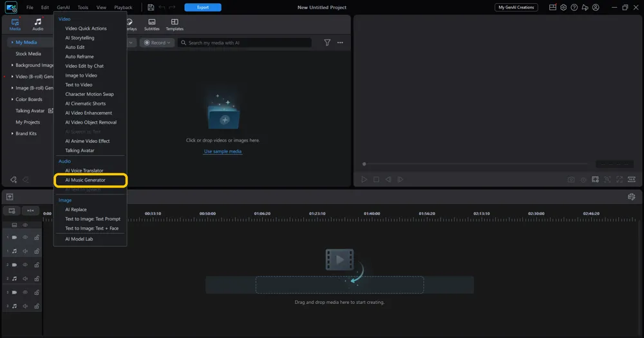Open the Media room icon

click(15, 24)
